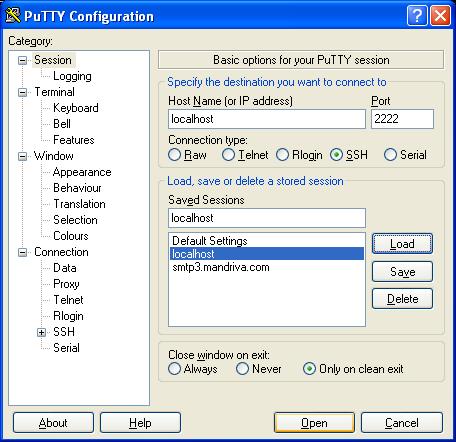This screenshot has width=456, height=442.
Task: Select the Session category
Action: [x=53, y=60]
